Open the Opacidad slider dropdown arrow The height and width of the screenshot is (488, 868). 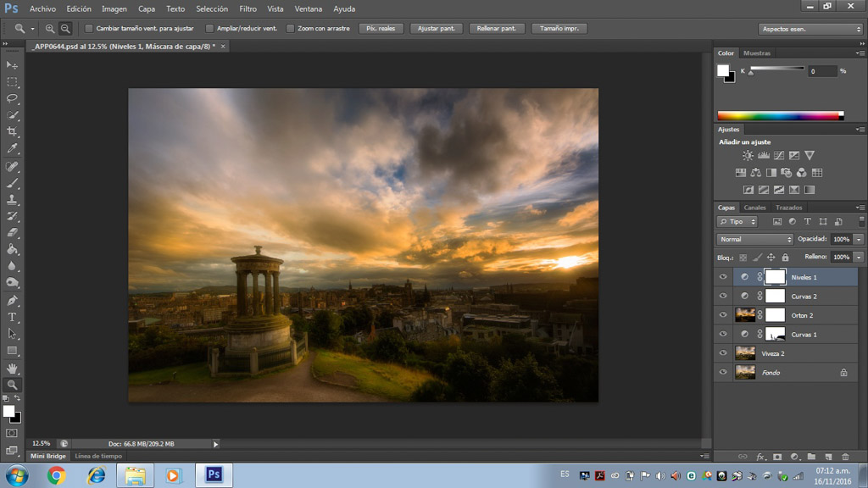pos(858,240)
